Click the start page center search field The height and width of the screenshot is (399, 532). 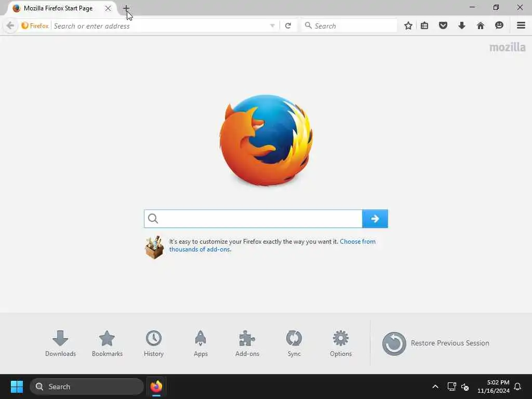253,219
